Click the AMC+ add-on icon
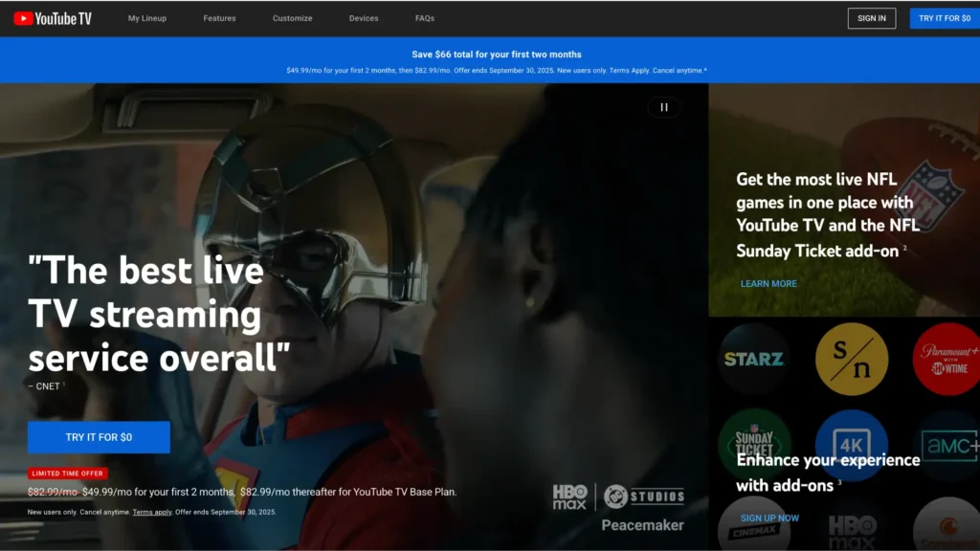The image size is (980, 551). pos(947,444)
